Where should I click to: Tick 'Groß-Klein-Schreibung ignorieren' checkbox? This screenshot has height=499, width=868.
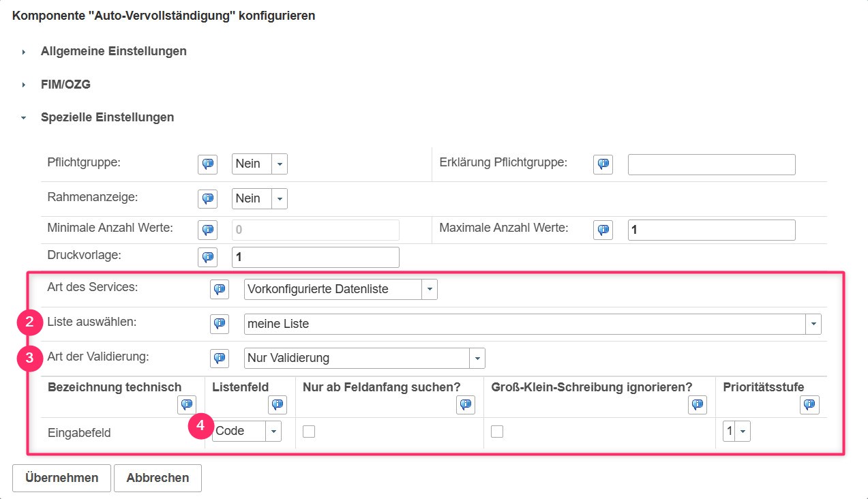pyautogui.click(x=497, y=432)
